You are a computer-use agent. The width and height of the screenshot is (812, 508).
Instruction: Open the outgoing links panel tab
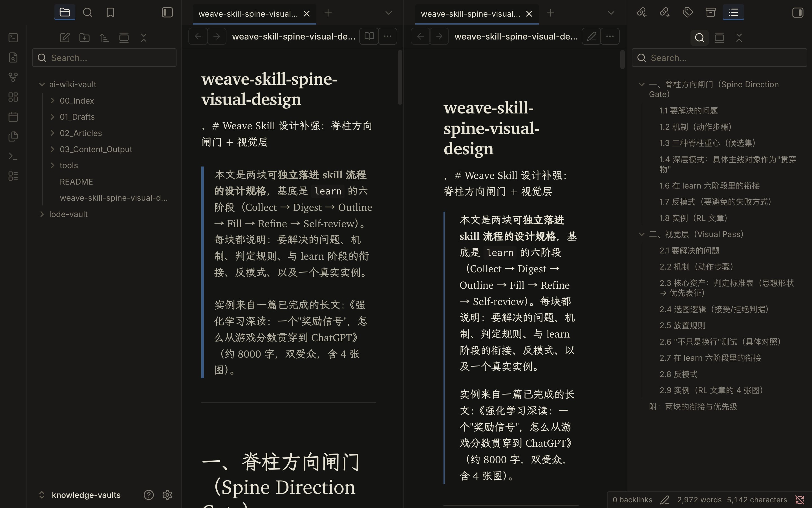click(665, 12)
